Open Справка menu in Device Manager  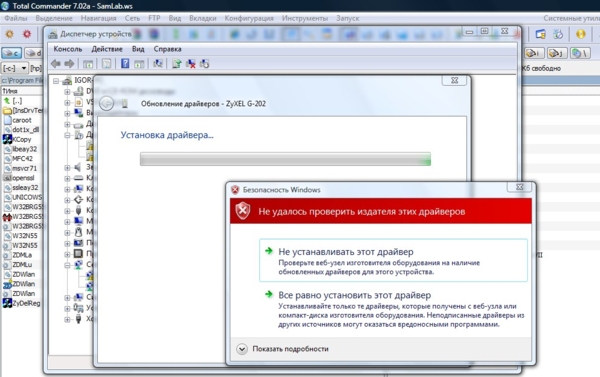[x=167, y=49]
